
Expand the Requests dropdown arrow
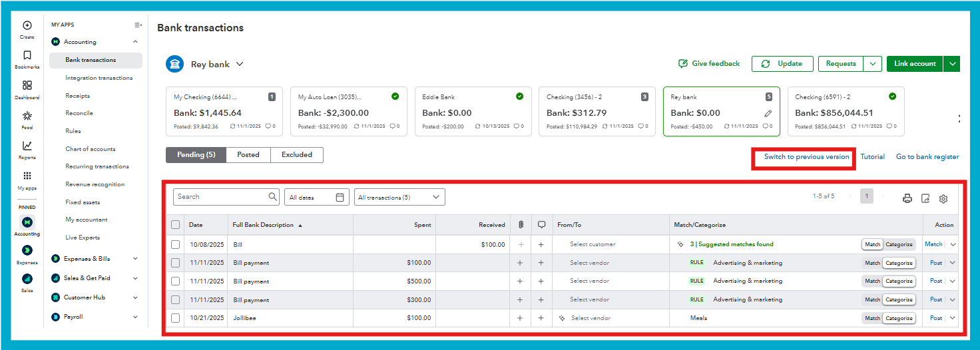point(873,64)
